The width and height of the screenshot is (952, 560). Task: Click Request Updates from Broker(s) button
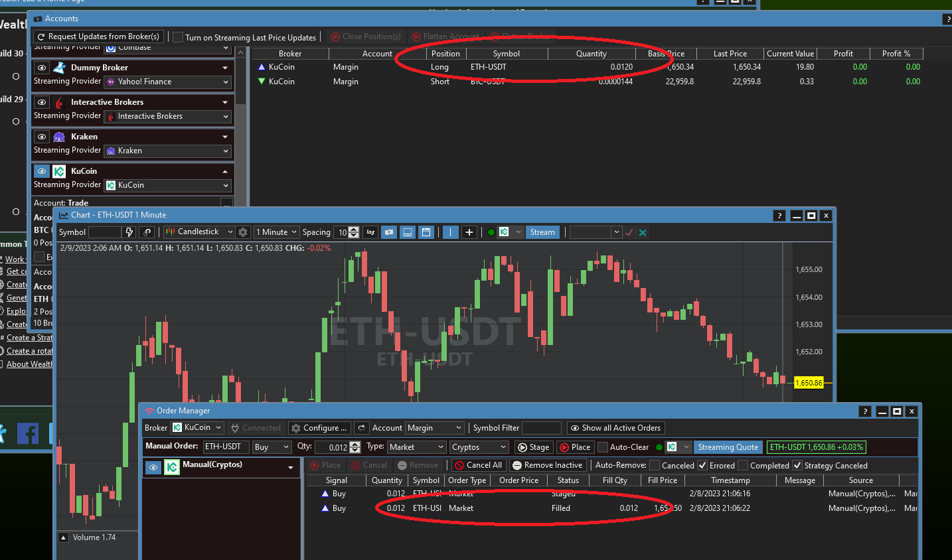98,36
